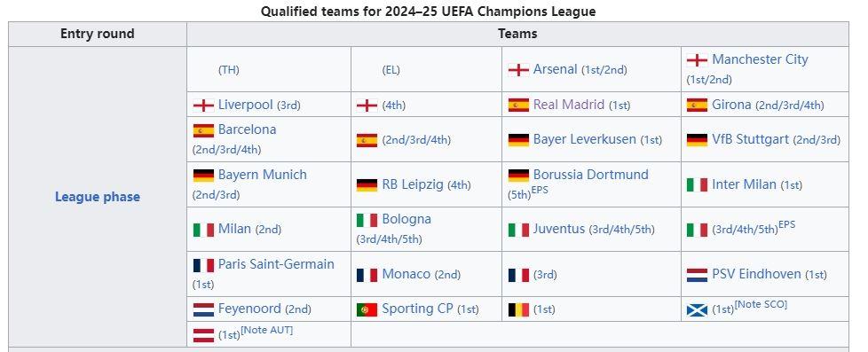The height and width of the screenshot is (352, 868).
Task: Click the Germany flag beside Bayer Leverkusen
Action: (518, 139)
